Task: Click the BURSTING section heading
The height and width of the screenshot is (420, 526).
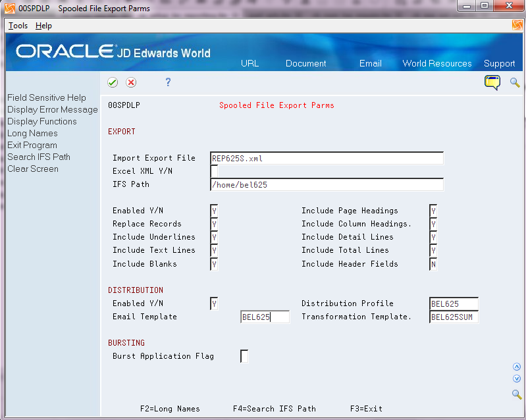Action: (x=126, y=343)
